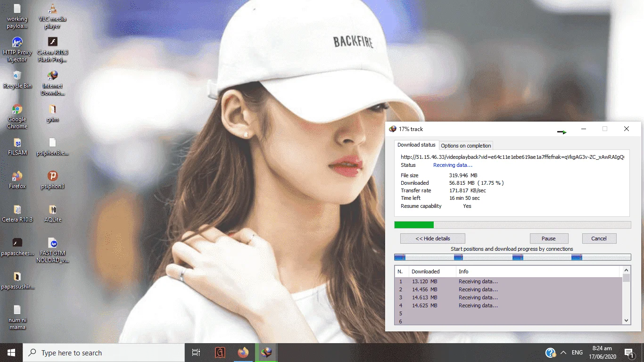This screenshot has width=644, height=362.
Task: Open the Get Help tray icon
Action: tap(550, 353)
